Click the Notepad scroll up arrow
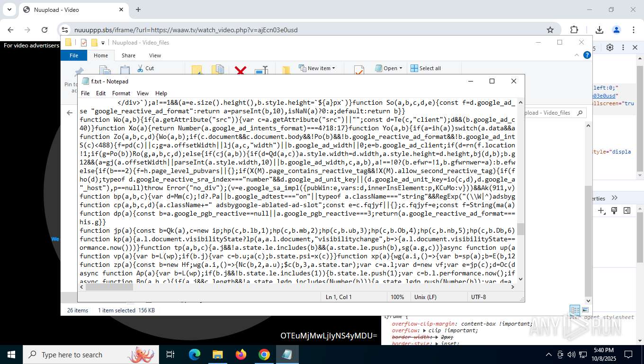Screen dimensions: 644x364 click(x=520, y=102)
